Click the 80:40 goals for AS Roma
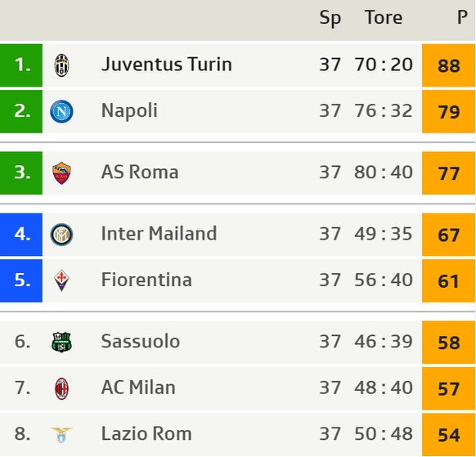The width and height of the screenshot is (476, 457). pos(384,172)
